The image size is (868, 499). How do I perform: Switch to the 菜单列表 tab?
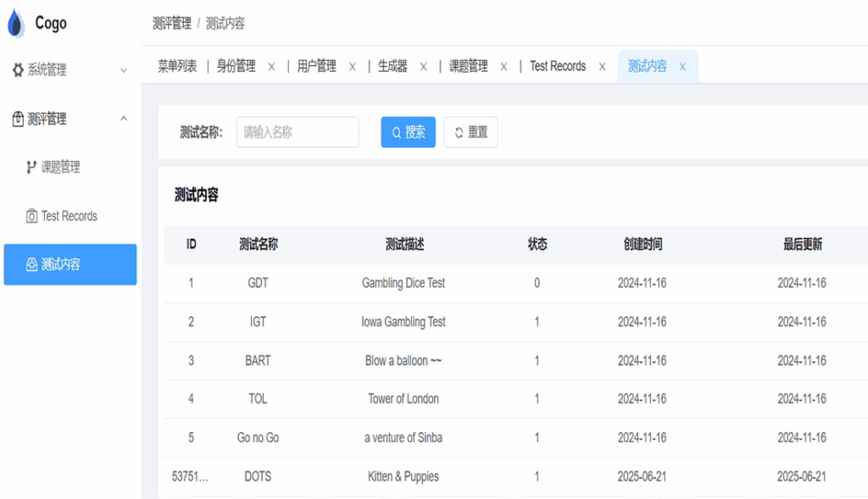177,66
